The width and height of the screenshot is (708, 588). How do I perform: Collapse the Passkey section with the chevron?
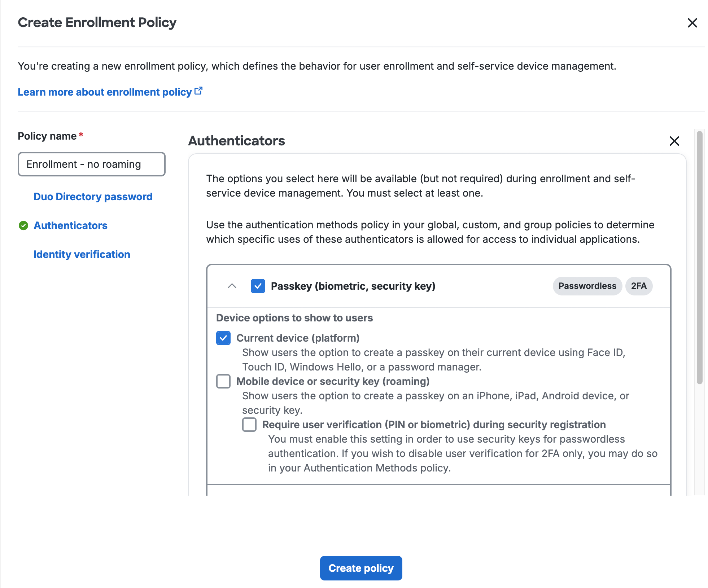click(x=232, y=286)
